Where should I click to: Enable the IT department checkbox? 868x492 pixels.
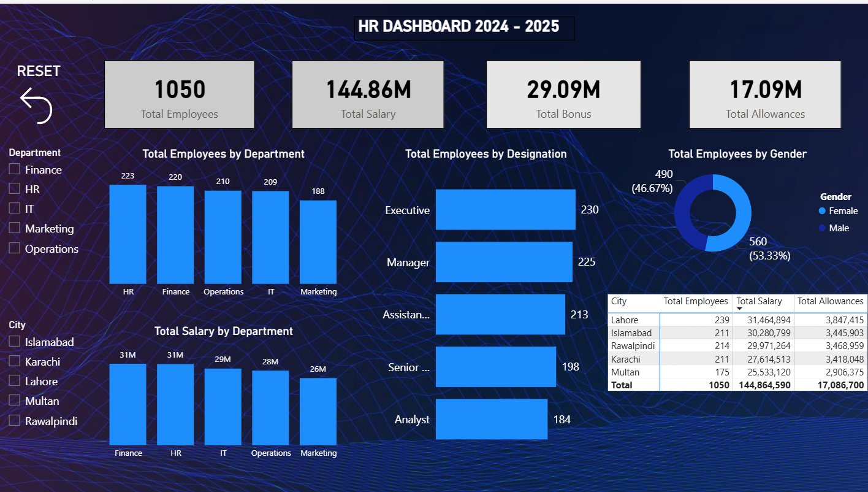click(14, 209)
